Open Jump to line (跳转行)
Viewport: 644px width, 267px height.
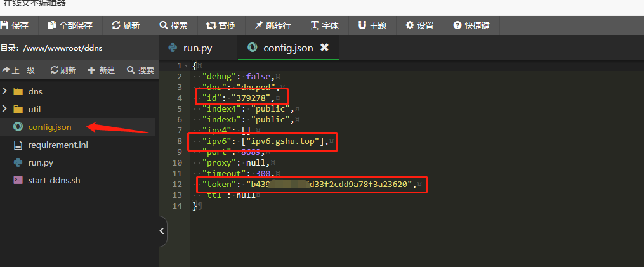[x=273, y=25]
